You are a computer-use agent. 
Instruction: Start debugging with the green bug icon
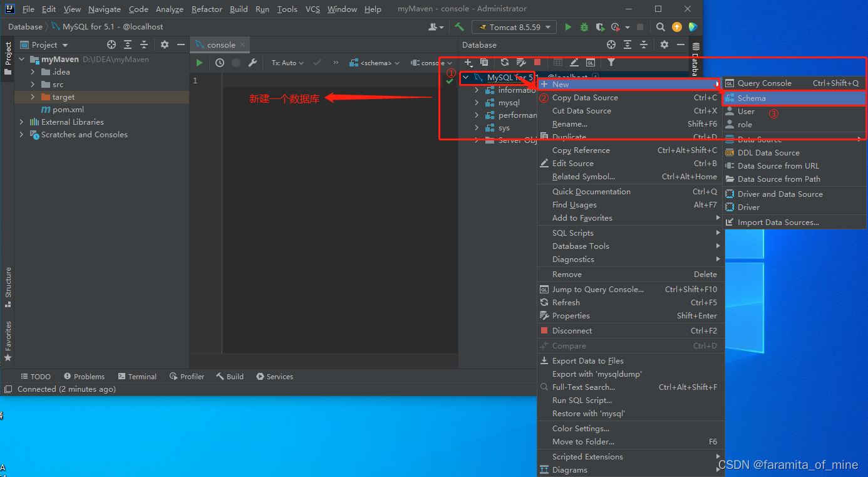coord(584,27)
